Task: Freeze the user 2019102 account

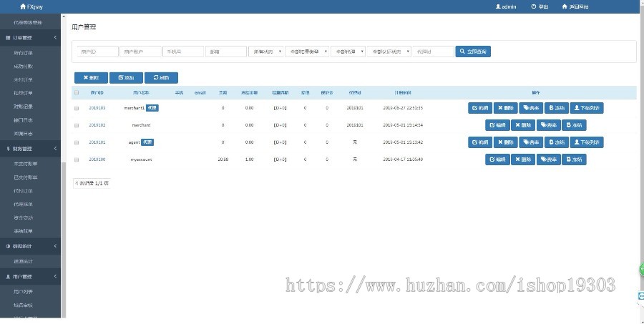Action: [574, 125]
